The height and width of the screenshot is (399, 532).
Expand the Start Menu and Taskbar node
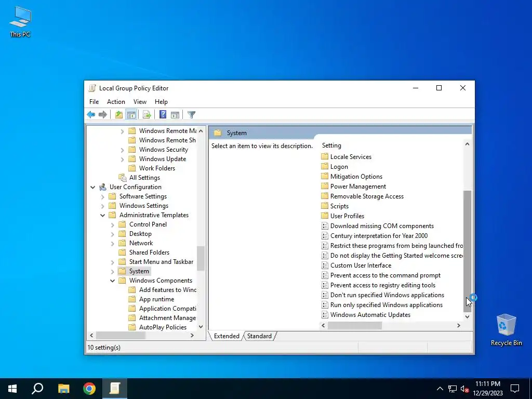click(x=112, y=262)
